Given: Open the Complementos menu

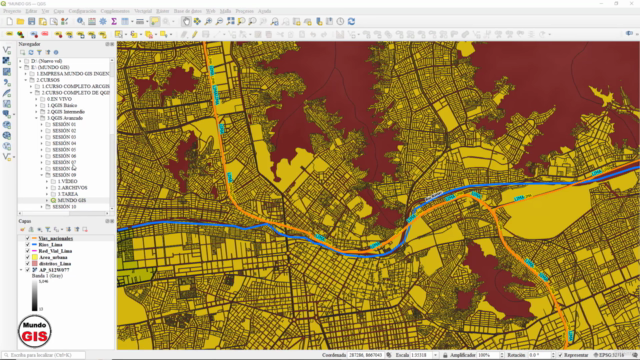Looking at the screenshot, I should click(x=115, y=11).
